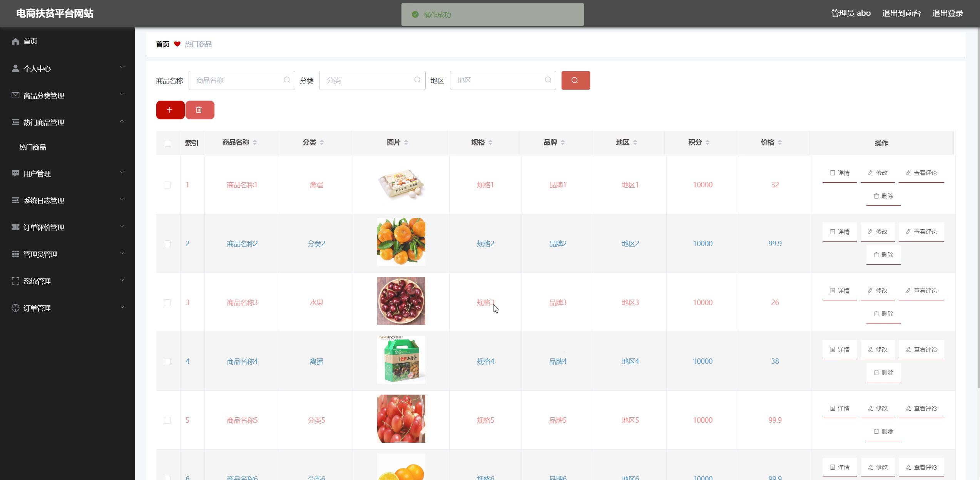980x480 pixels.
Task: Expand 订单管理 using its chevron
Action: click(122, 307)
